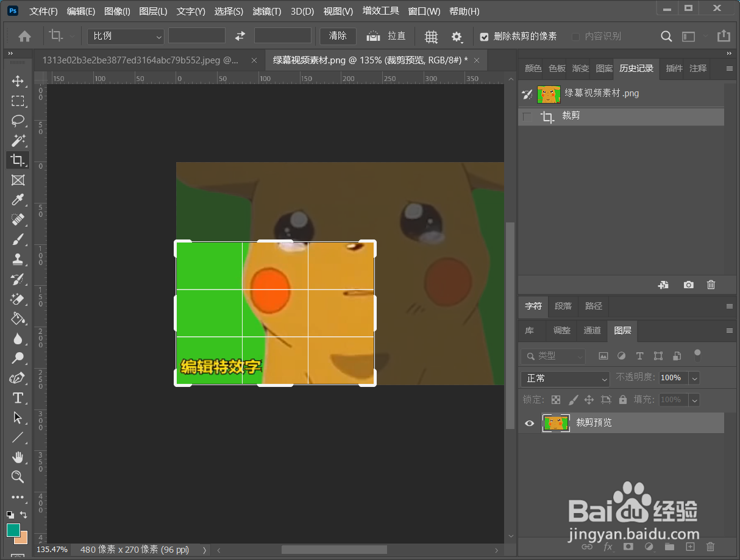Hide the 裁剪预览 layer visibility eye
The image size is (740, 560).
point(529,423)
